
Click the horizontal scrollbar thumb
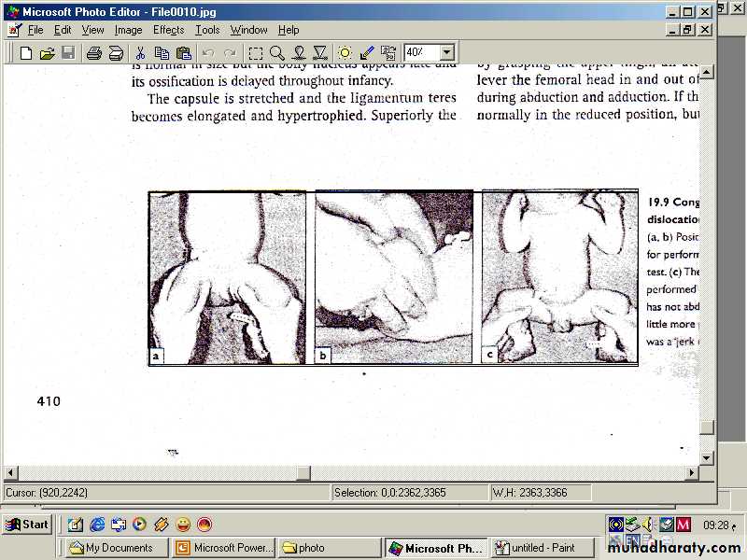303,473
